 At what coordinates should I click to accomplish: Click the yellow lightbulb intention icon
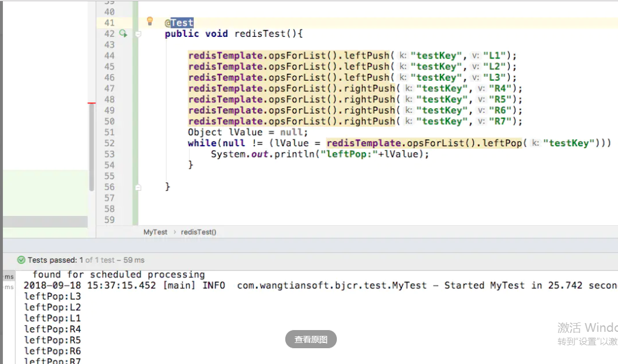[x=150, y=21]
